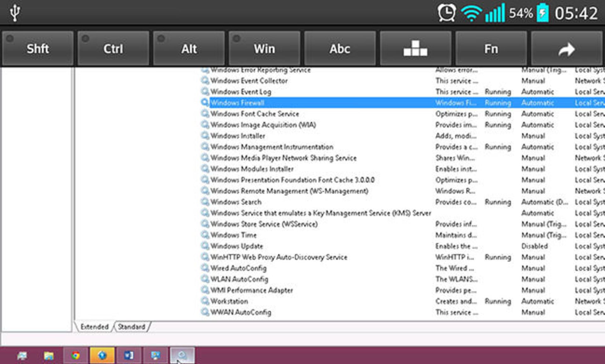The width and height of the screenshot is (605, 364).
Task: Click Automatic (D... startup type of Windows Search
Action: (x=544, y=202)
